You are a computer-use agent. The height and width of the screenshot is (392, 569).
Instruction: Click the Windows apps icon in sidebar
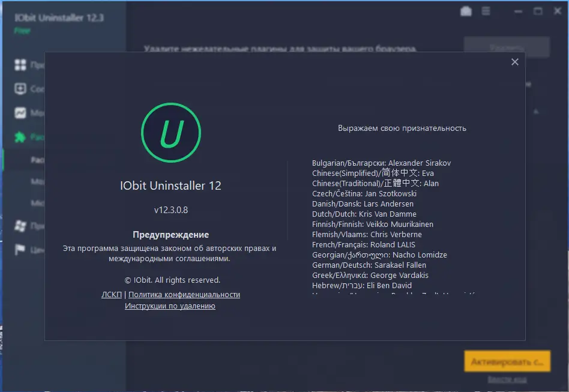(x=20, y=225)
